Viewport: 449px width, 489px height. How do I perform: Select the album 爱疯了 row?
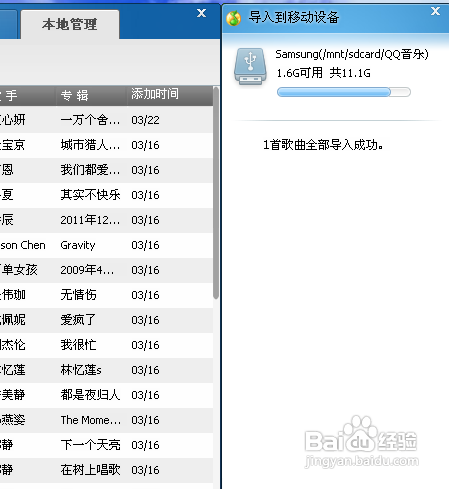[106, 320]
